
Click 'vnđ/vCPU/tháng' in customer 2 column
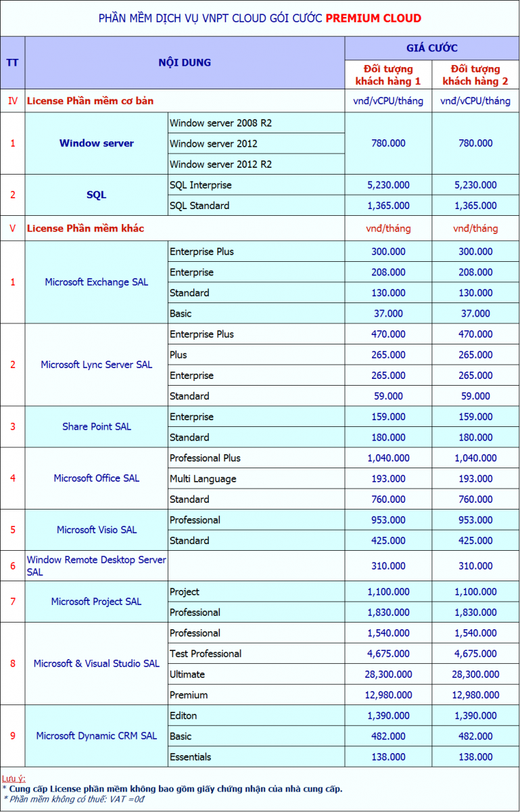(x=475, y=101)
